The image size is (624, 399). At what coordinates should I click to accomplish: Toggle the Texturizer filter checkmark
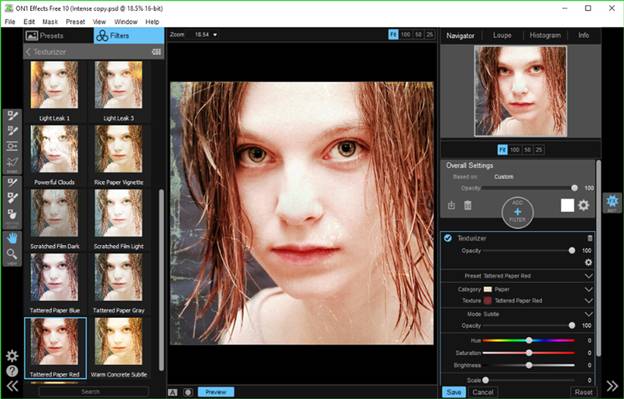coord(448,238)
